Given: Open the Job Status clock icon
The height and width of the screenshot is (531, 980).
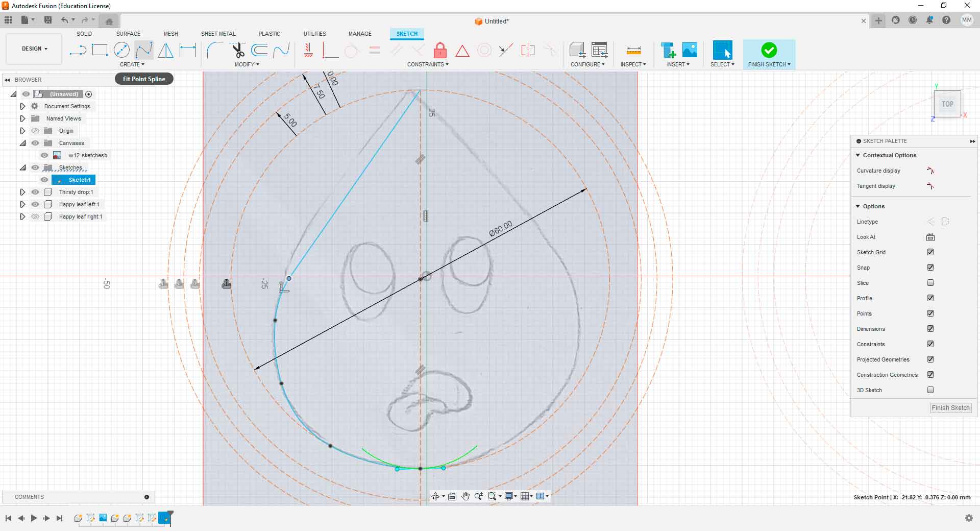Looking at the screenshot, I should [913, 20].
